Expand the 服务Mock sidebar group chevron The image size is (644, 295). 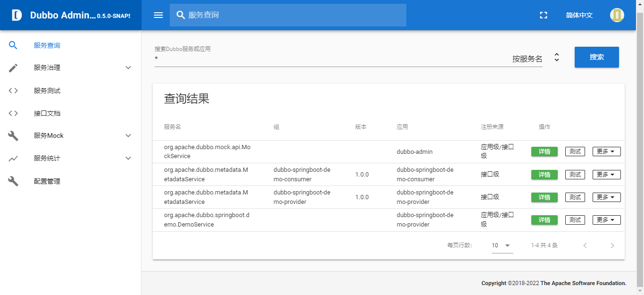pos(128,136)
